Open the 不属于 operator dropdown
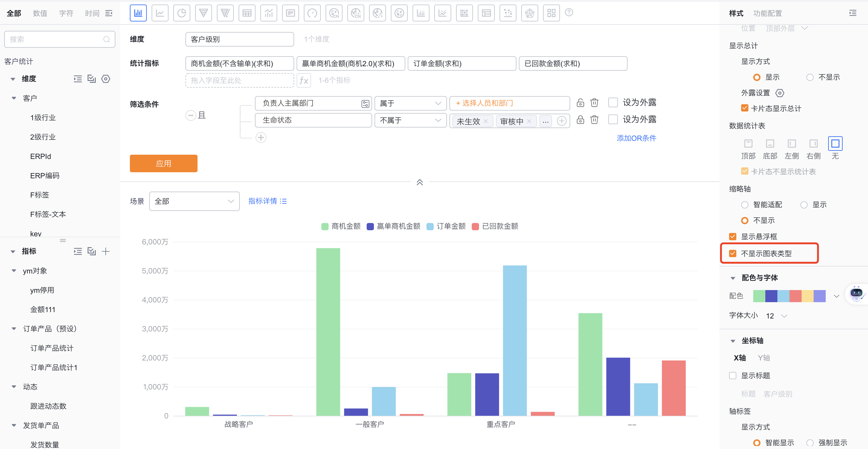The image size is (868, 449). click(x=410, y=120)
